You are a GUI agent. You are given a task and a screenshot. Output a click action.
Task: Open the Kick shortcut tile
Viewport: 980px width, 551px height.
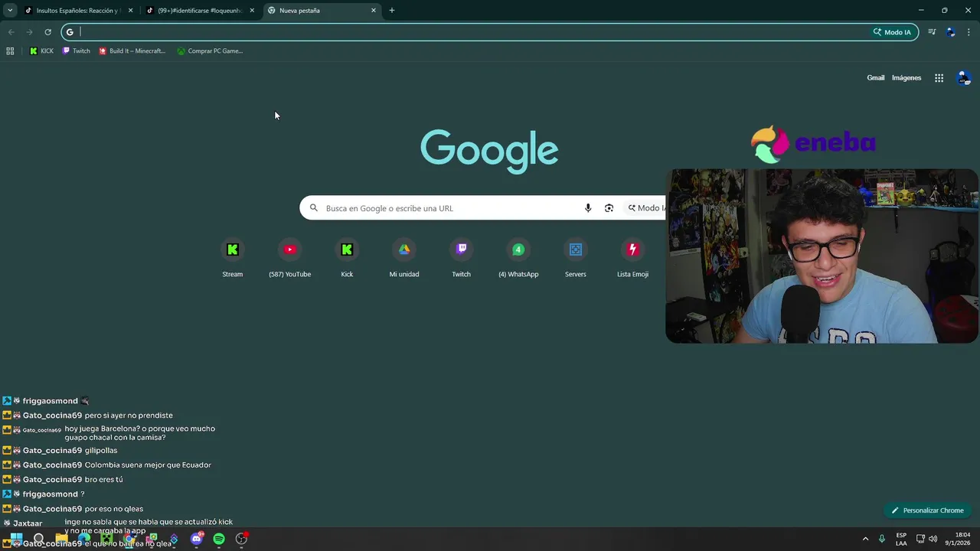[x=347, y=259]
